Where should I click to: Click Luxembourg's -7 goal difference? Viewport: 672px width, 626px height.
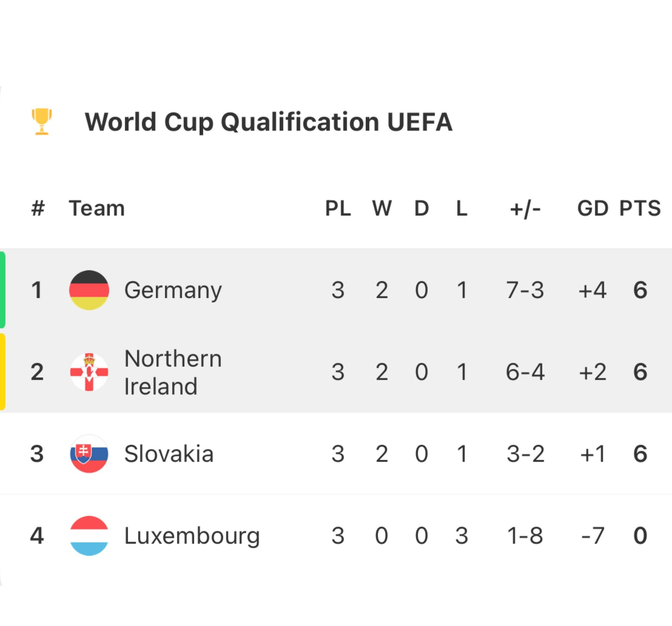593,536
